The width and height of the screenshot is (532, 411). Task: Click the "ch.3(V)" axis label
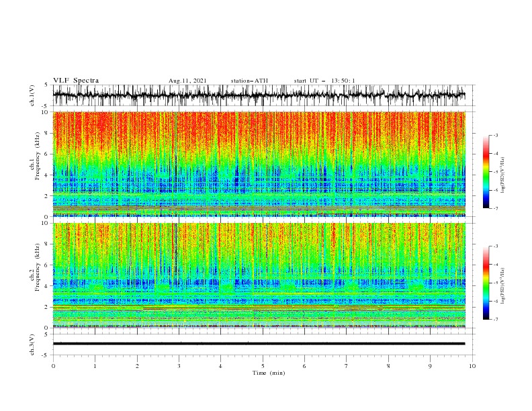click(x=32, y=345)
